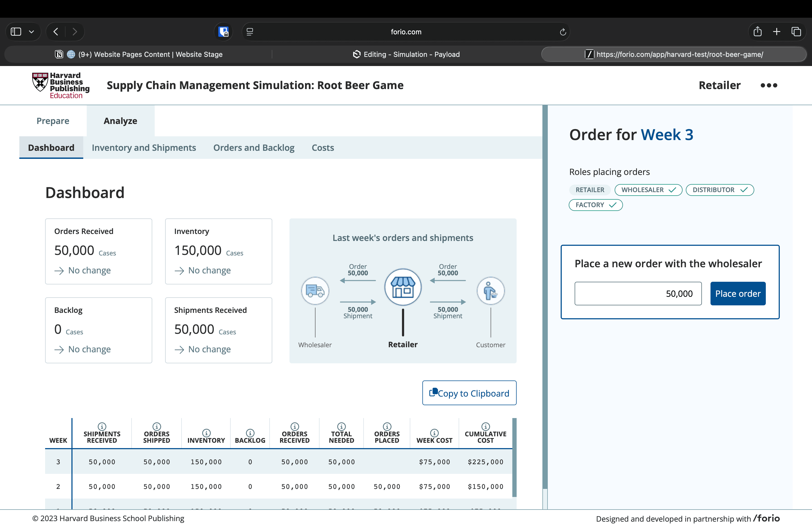The height and width of the screenshot is (527, 812).
Task: Open the Costs subtab
Action: click(322, 148)
